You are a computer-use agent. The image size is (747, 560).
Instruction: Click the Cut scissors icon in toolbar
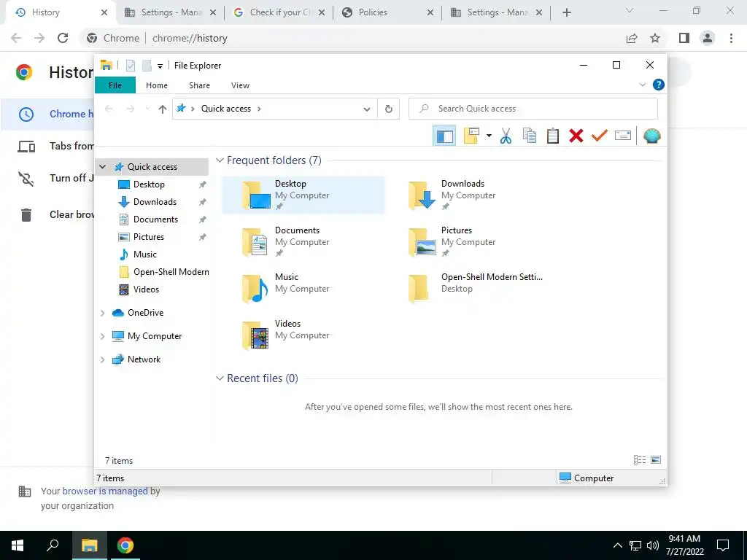[506, 136]
